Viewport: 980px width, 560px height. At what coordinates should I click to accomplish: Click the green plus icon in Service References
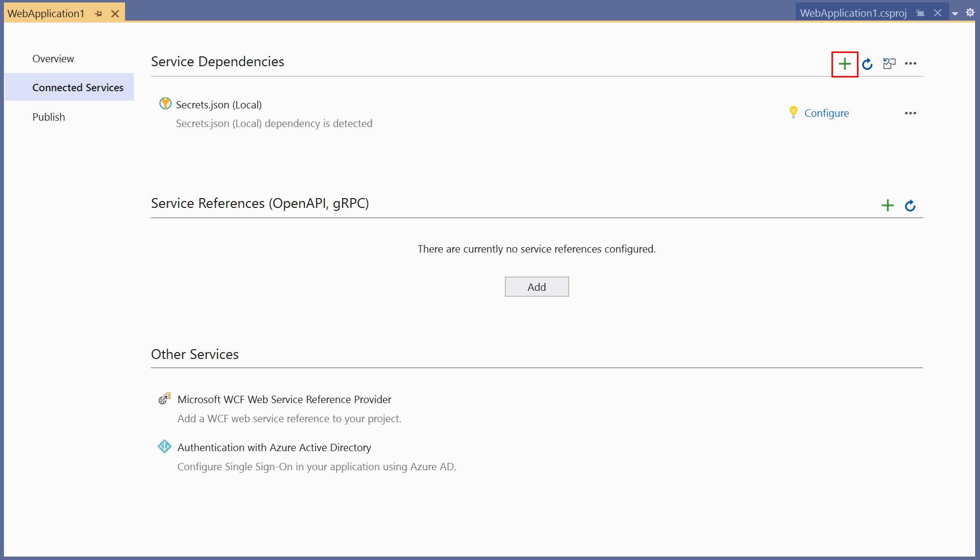point(888,204)
